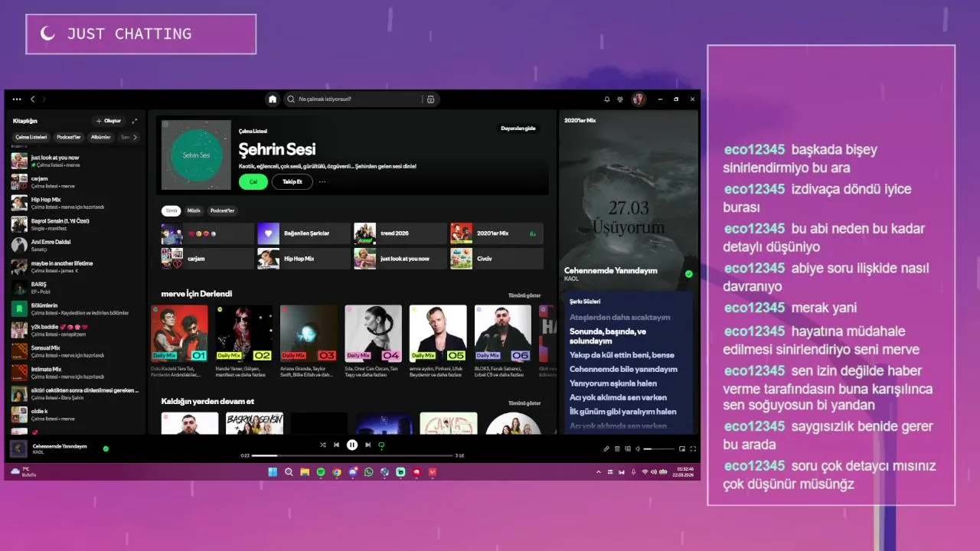This screenshot has height=551, width=980.
Task: Toggle shuffle playback
Action: (x=322, y=445)
